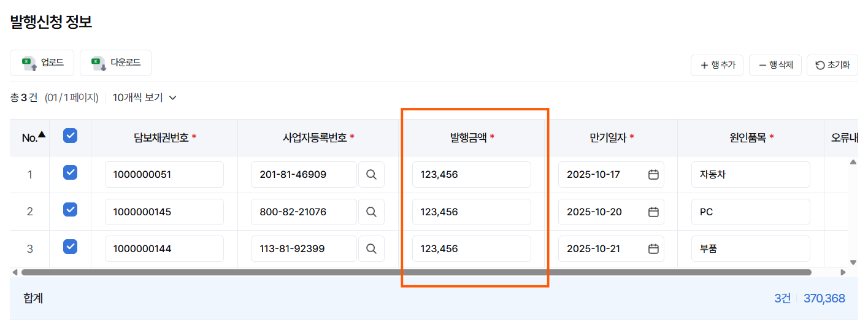Click 원인품목 field containing 자동차
Screen dimensions: 868x330
751,175
